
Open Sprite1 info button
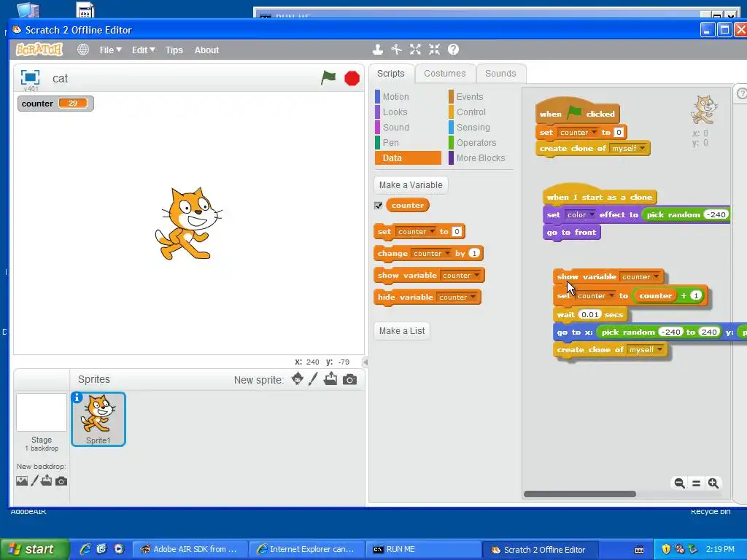tap(77, 397)
